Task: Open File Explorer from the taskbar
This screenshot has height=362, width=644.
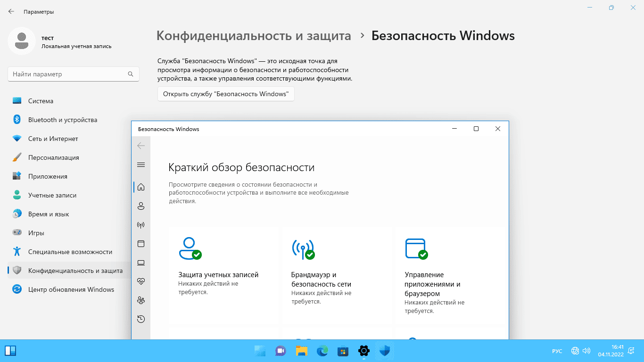Action: (301, 351)
